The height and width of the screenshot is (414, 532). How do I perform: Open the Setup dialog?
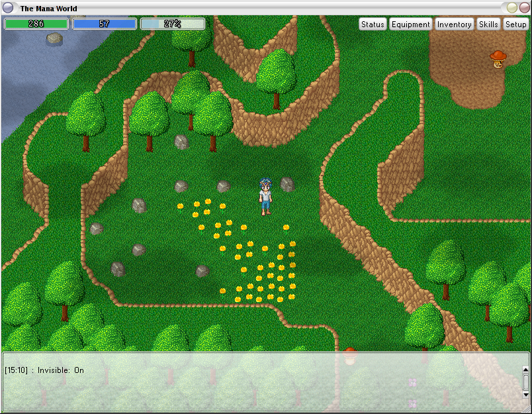515,24
